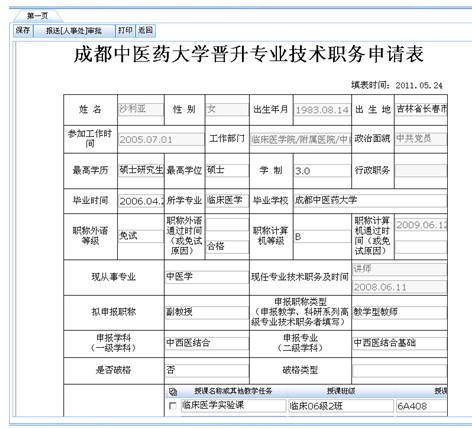The image size is (472, 429).
Task: Click the current title field 讲师
Action: [399, 269]
